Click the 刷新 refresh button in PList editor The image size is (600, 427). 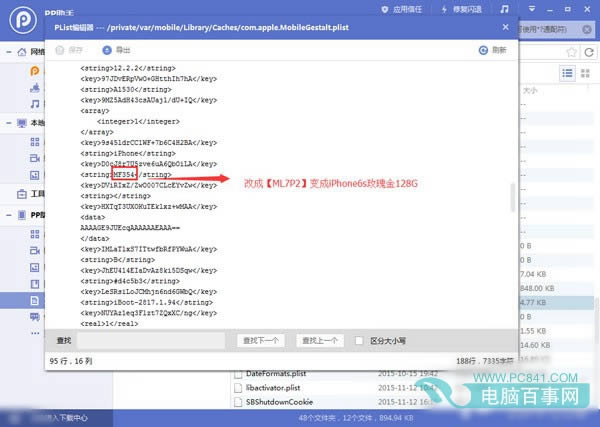pyautogui.click(x=493, y=50)
